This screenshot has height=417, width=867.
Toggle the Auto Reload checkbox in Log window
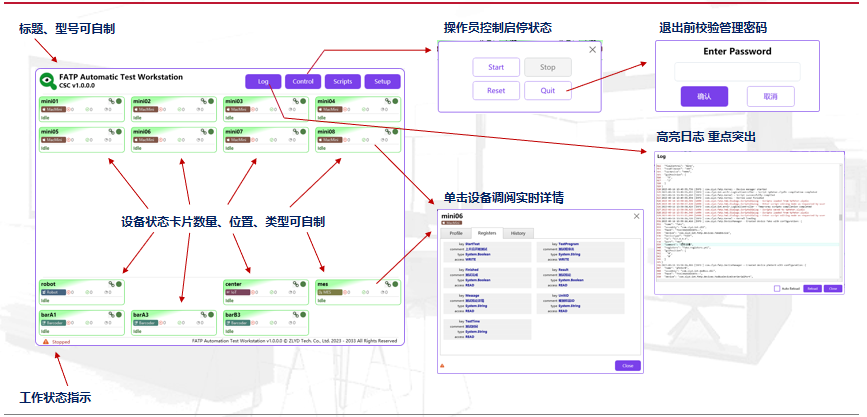point(777,289)
